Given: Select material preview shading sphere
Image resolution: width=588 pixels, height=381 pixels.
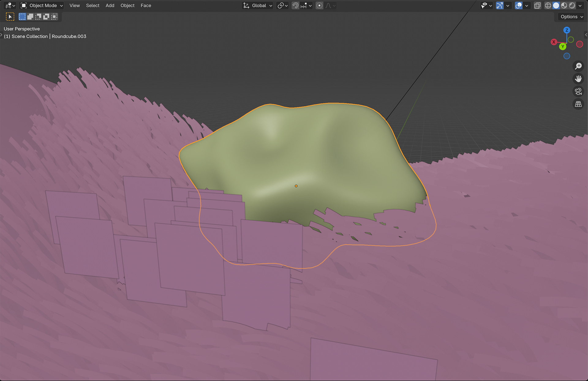Looking at the screenshot, I should 564,6.
